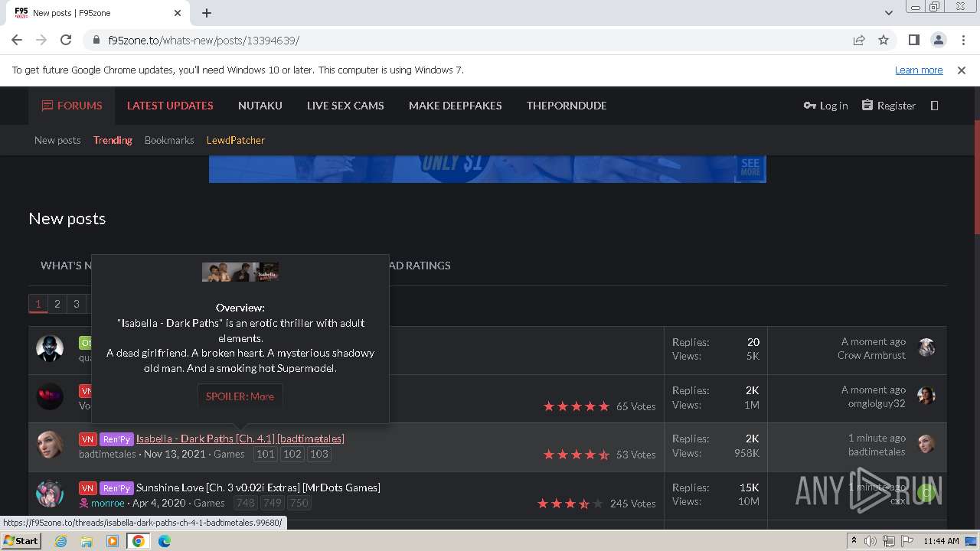Open the Chrome profile avatar menu
980x551 pixels.
(938, 40)
